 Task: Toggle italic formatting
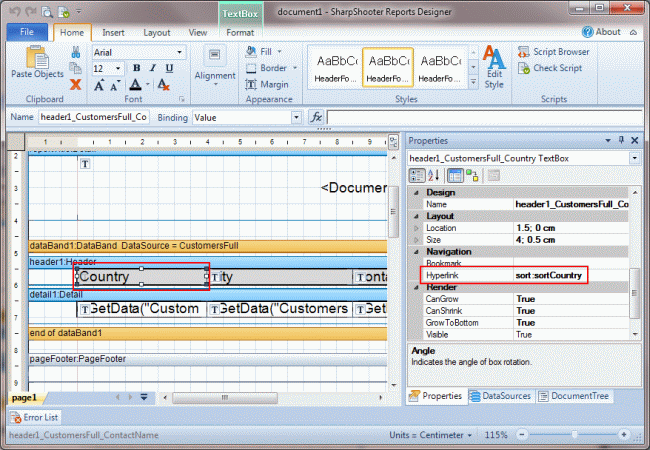(152, 68)
